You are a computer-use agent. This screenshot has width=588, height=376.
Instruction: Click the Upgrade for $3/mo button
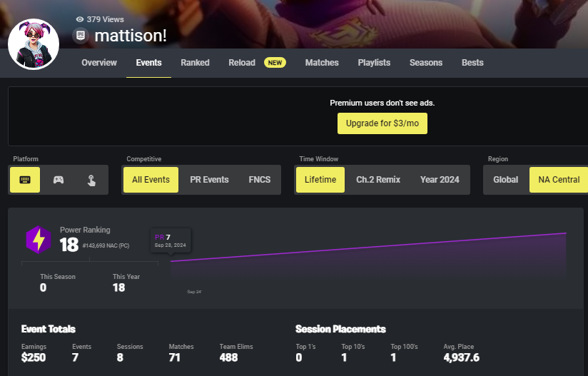382,123
